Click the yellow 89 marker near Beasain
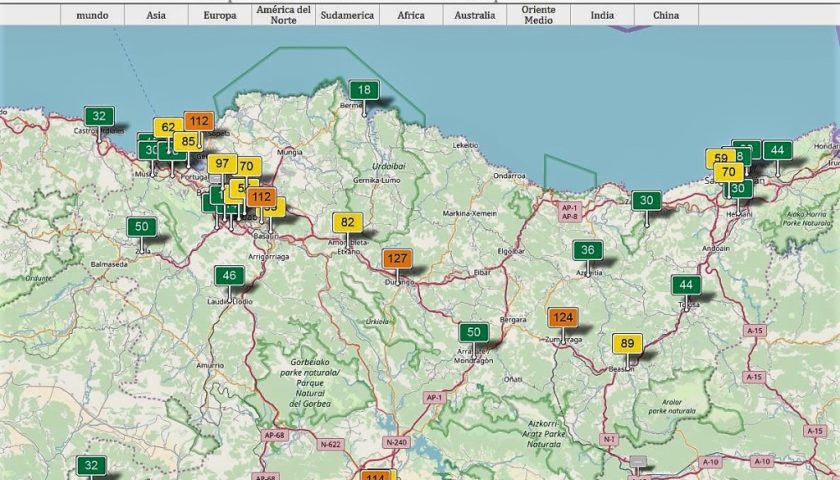840x480 pixels. click(x=627, y=344)
